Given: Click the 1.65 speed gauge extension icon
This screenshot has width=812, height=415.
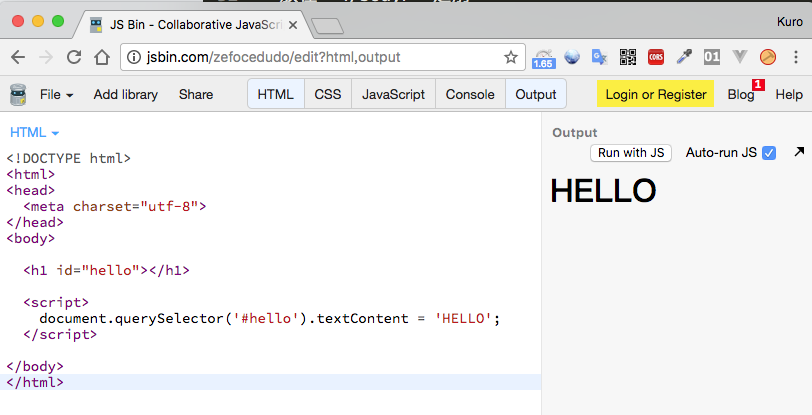Looking at the screenshot, I should (543, 58).
